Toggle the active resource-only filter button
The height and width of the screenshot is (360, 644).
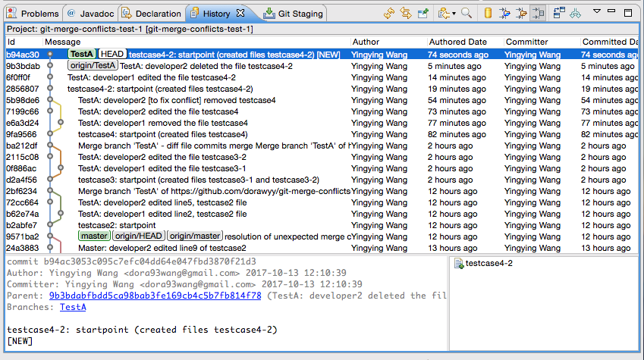538,13
